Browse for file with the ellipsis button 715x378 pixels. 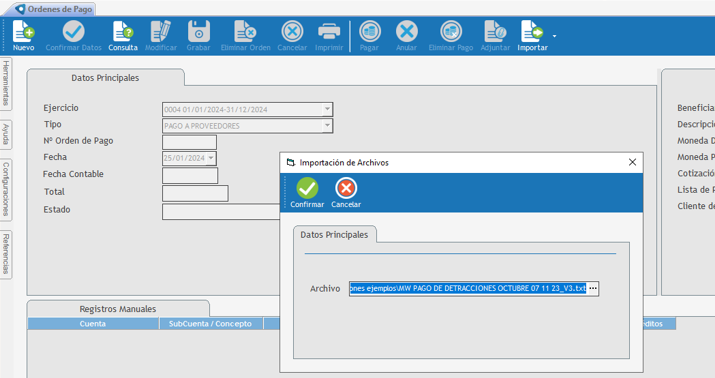(592, 289)
